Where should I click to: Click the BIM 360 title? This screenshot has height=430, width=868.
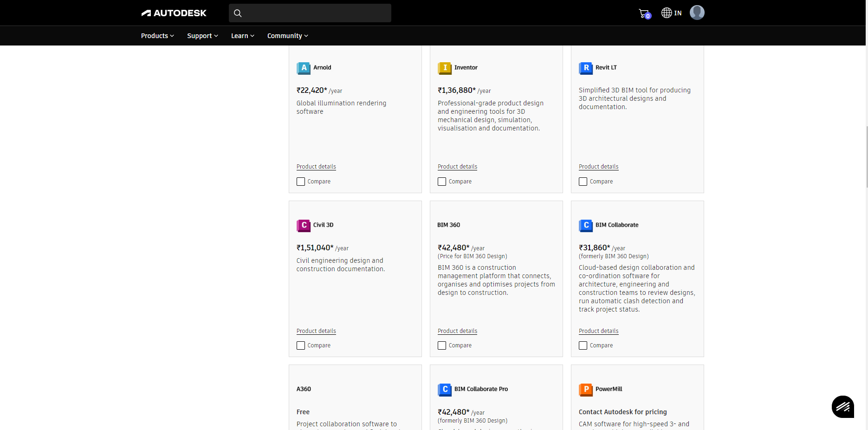click(x=449, y=225)
